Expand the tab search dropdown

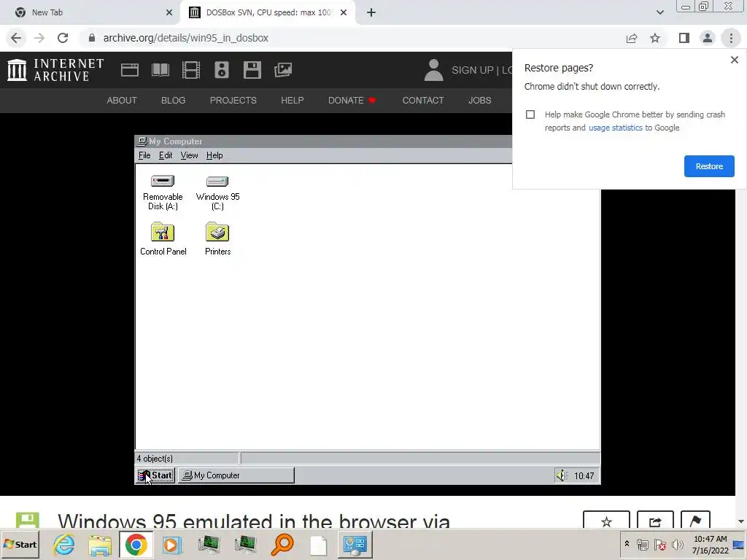[x=659, y=12]
